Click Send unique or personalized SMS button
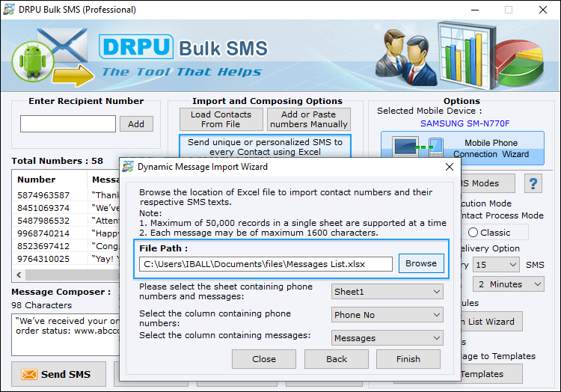Viewport: 561px width, 392px height. 265,147
